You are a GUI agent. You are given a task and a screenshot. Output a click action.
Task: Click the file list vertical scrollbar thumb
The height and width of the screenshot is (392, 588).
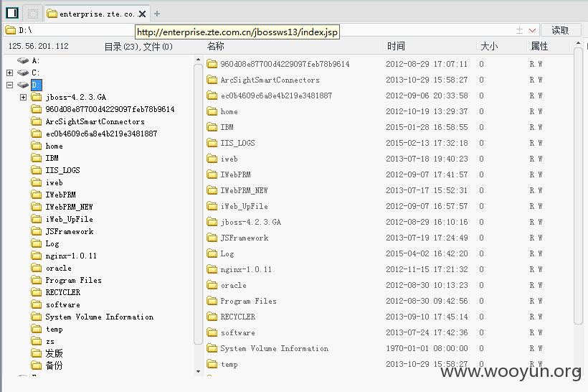tap(578, 186)
